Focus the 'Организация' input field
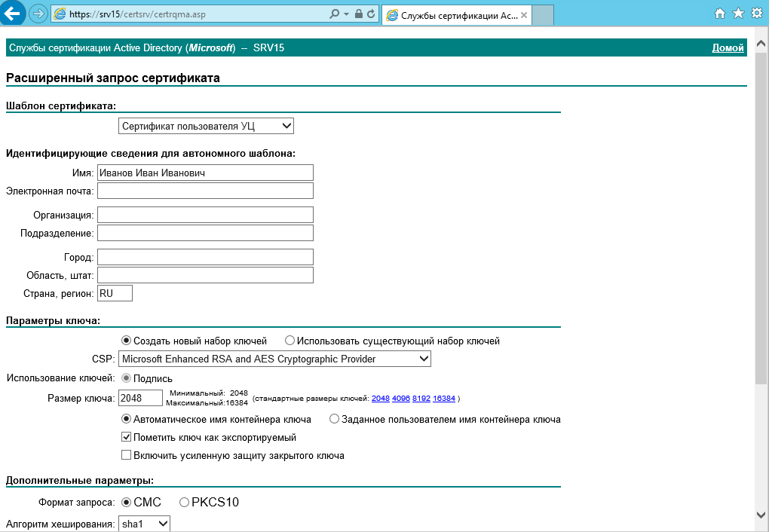Viewport: 769px width, 532px height. [x=205, y=215]
